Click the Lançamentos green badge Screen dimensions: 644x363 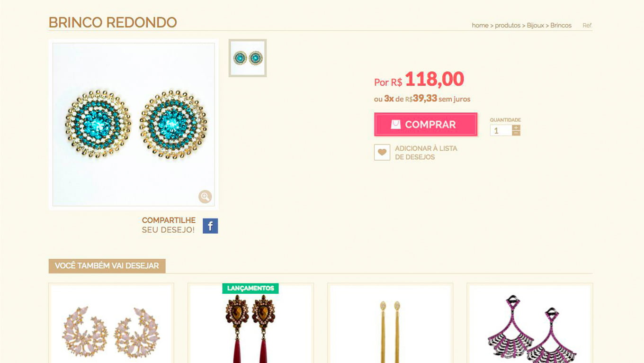pyautogui.click(x=250, y=288)
